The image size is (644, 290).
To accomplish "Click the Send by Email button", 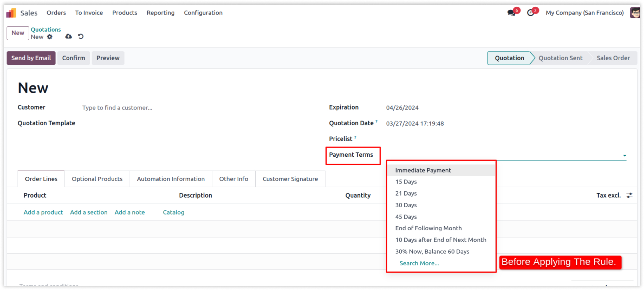I will click(x=31, y=58).
